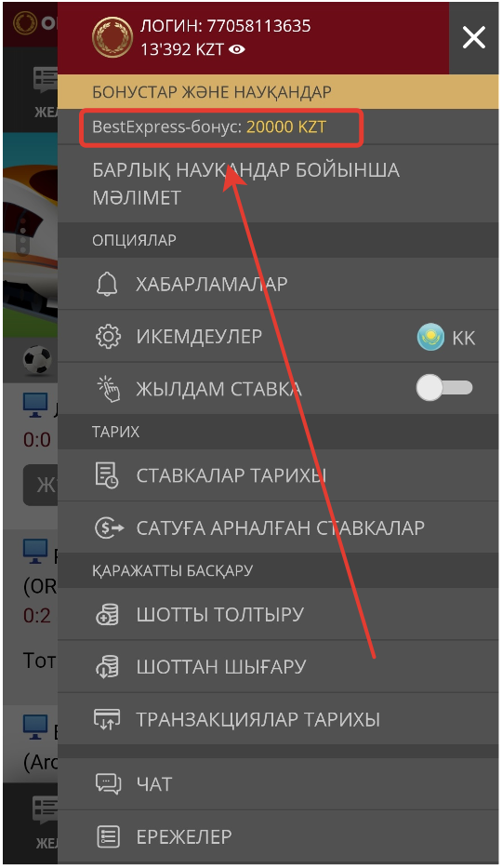
Task: Click the chat bubble icon
Action: (x=108, y=784)
